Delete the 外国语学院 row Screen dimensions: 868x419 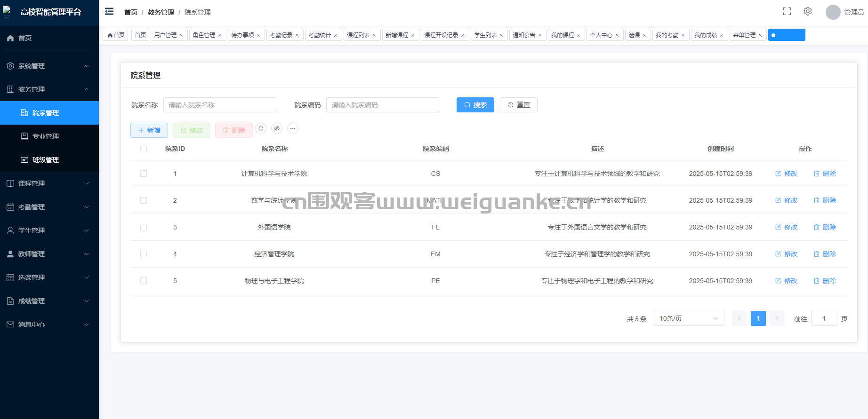coord(825,227)
